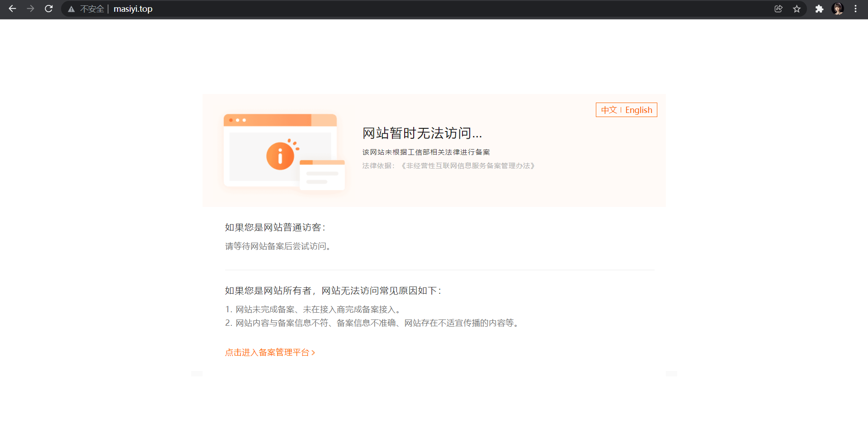Reload the masiyi.top page
The width and height of the screenshot is (868, 446).
click(48, 9)
